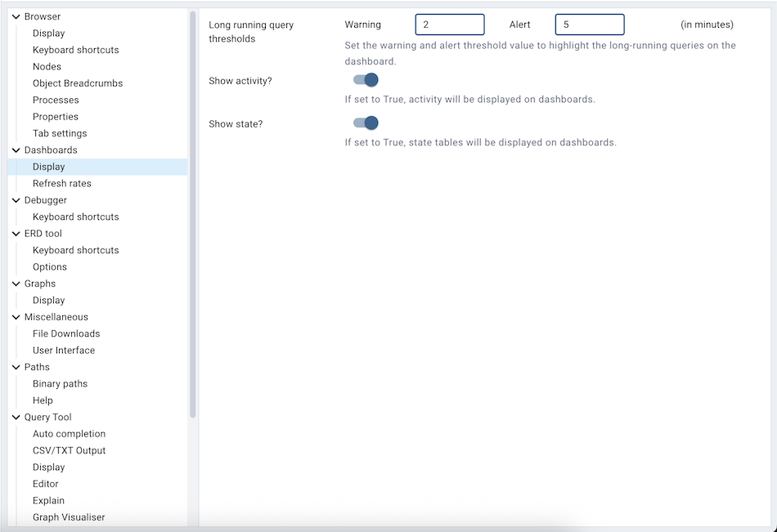Open Refresh rates preferences under Dashboards
The height and width of the screenshot is (532, 777).
point(61,182)
